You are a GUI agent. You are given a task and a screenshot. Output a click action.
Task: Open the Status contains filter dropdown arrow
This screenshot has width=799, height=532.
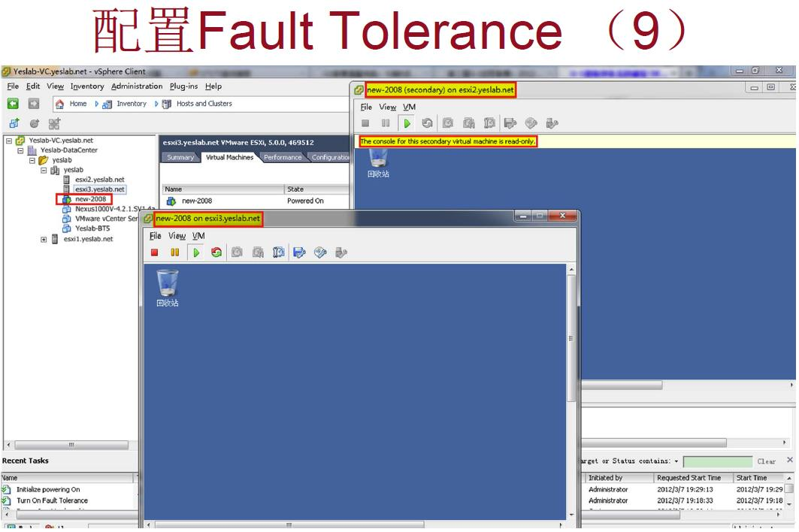(x=676, y=461)
